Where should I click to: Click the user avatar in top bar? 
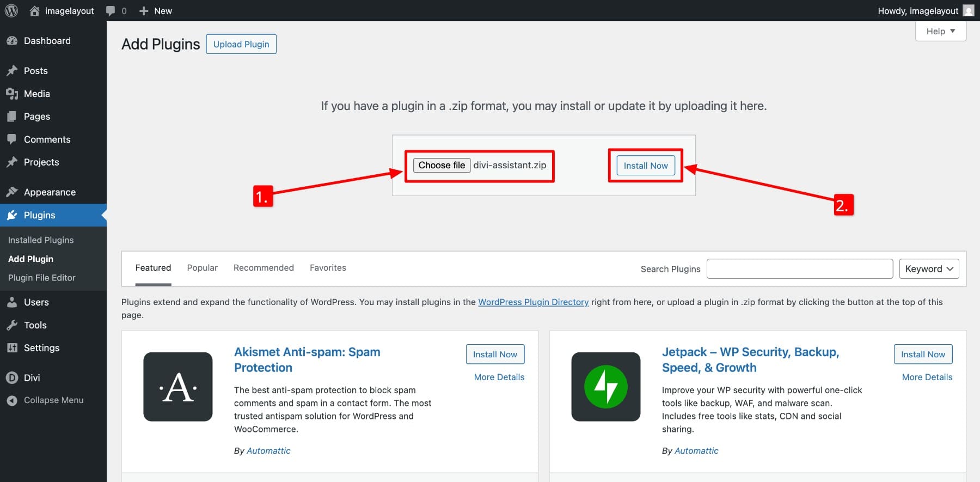[969, 10]
